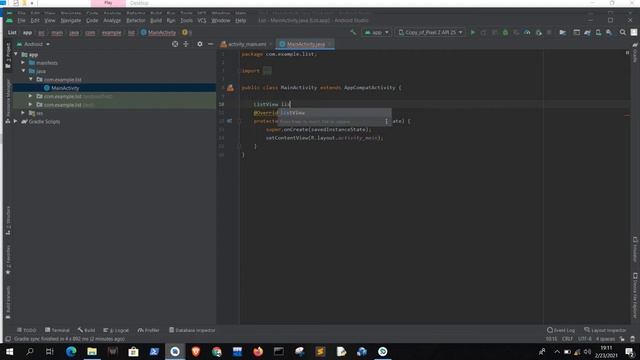Toggle the Build Variants side tab

[8, 302]
